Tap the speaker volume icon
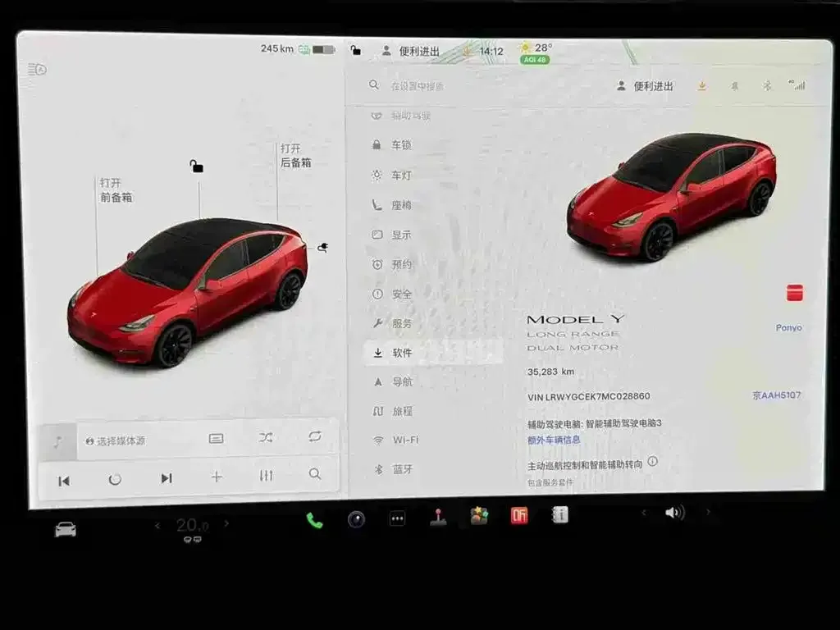The height and width of the screenshot is (630, 840). point(674,513)
